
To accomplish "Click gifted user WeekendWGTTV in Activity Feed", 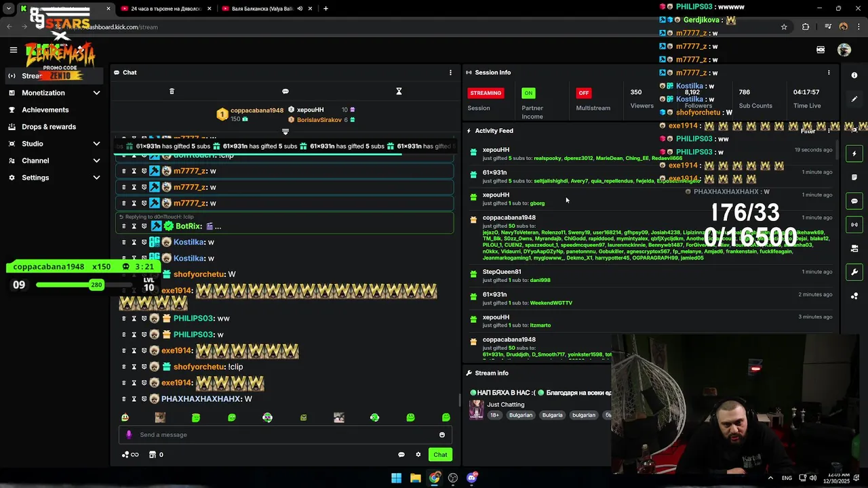I will (x=551, y=303).
